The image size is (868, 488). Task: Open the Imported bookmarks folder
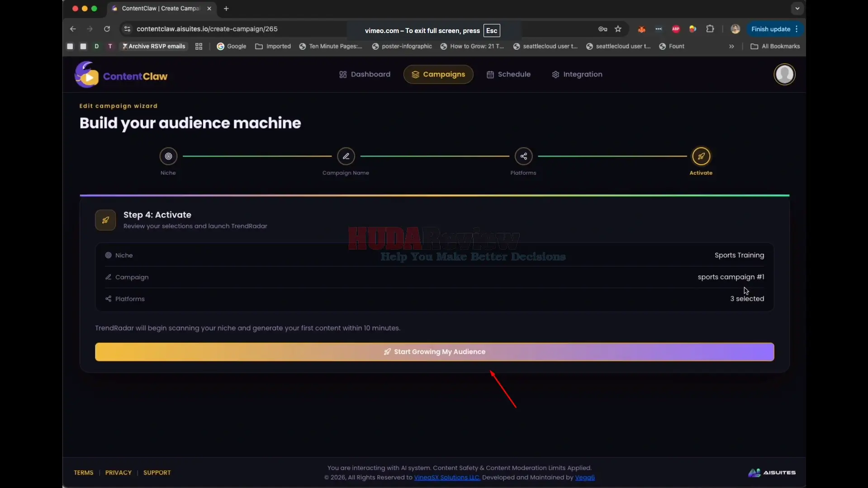coord(273,46)
